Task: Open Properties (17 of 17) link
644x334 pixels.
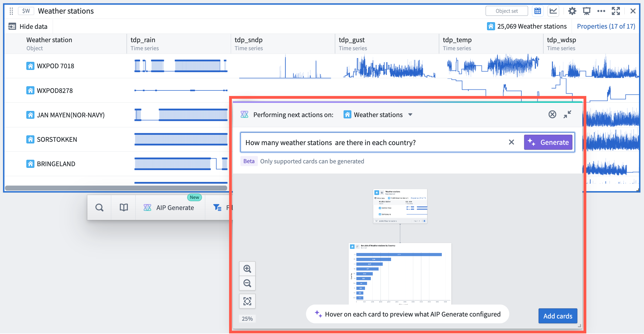Action: (606, 26)
